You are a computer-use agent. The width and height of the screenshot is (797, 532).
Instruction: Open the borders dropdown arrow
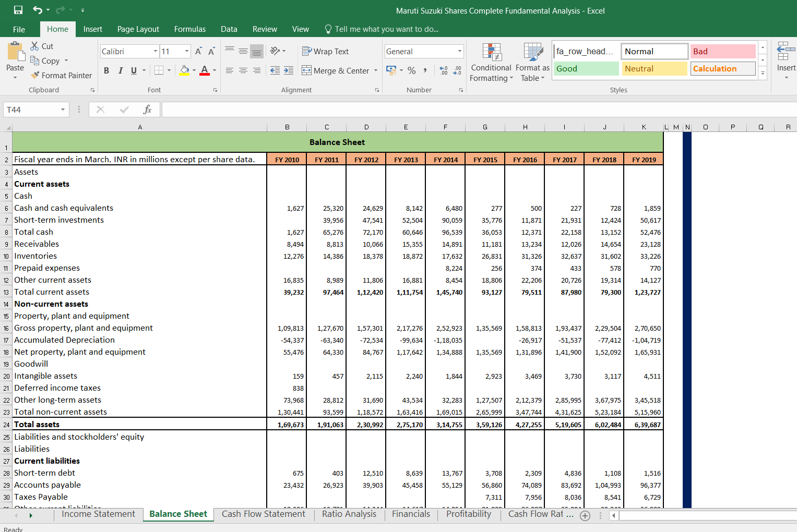point(169,70)
